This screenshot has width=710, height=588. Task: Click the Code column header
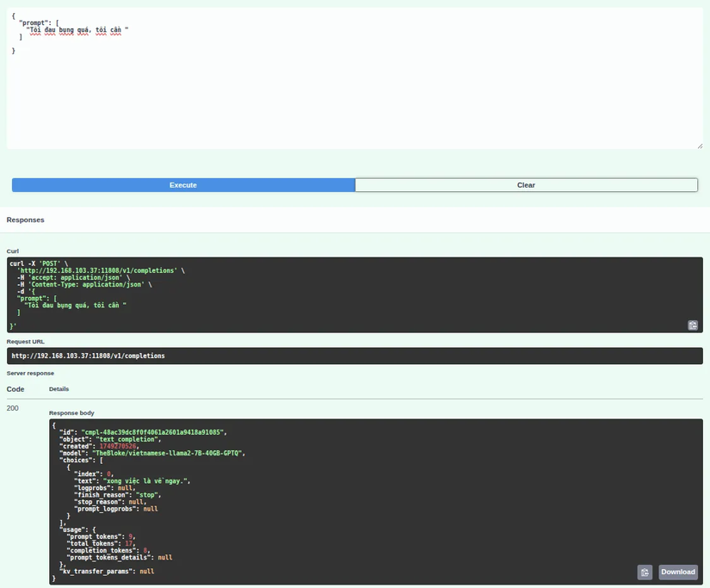point(15,389)
